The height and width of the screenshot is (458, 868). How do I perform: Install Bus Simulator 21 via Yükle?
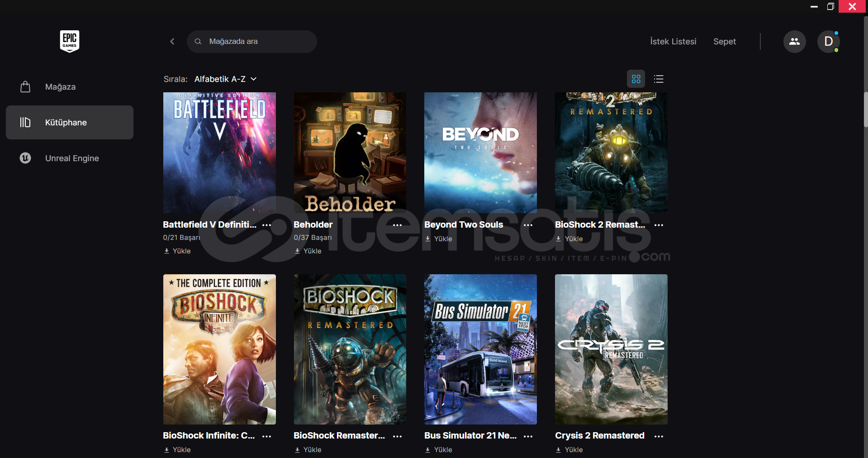pyautogui.click(x=439, y=450)
